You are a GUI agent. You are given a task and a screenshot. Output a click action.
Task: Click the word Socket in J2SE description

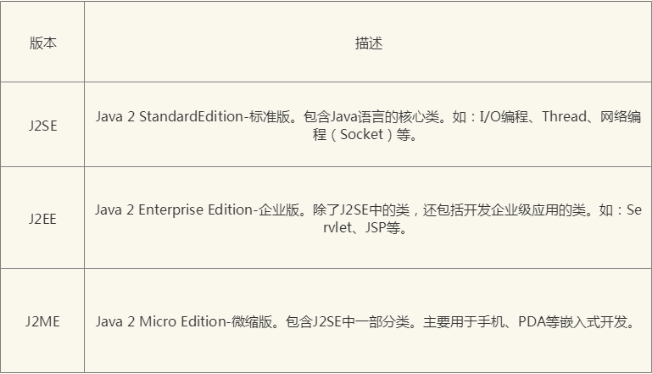tap(361, 134)
